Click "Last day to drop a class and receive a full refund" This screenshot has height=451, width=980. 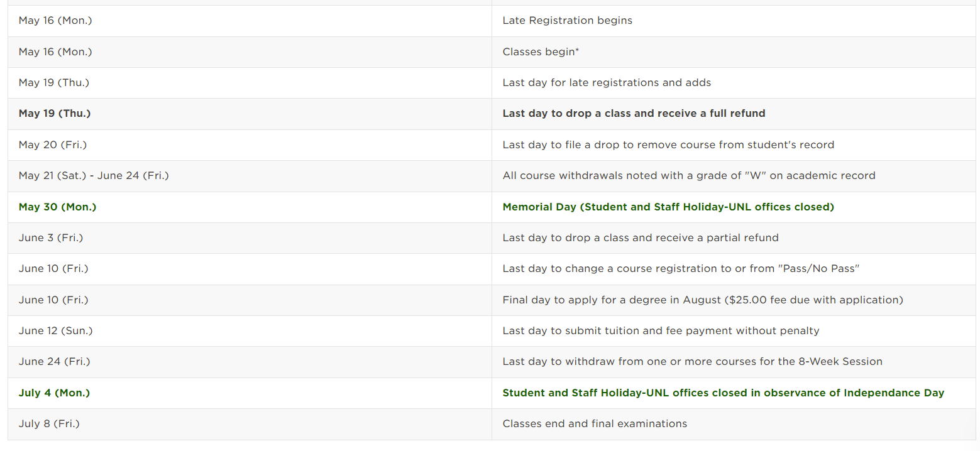(634, 114)
